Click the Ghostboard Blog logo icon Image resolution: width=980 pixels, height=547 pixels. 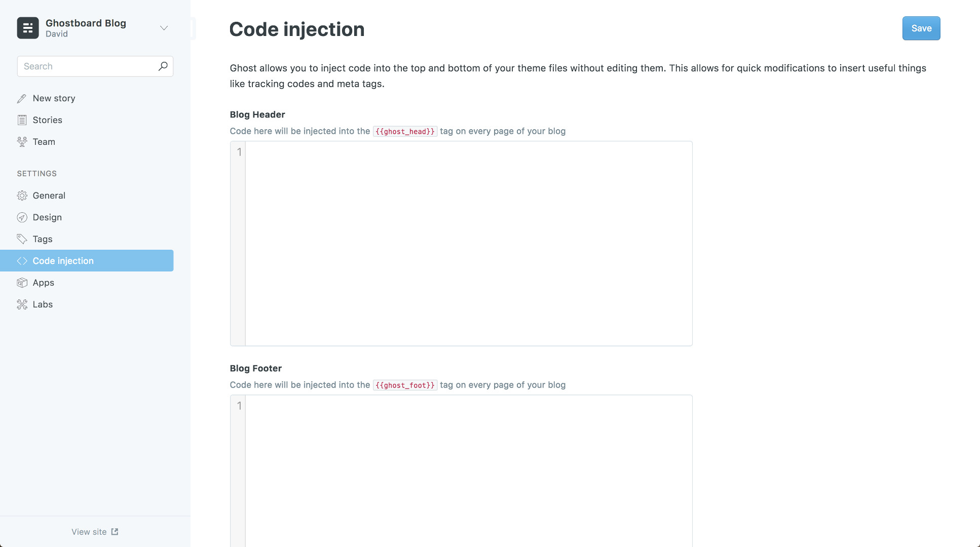pyautogui.click(x=28, y=28)
